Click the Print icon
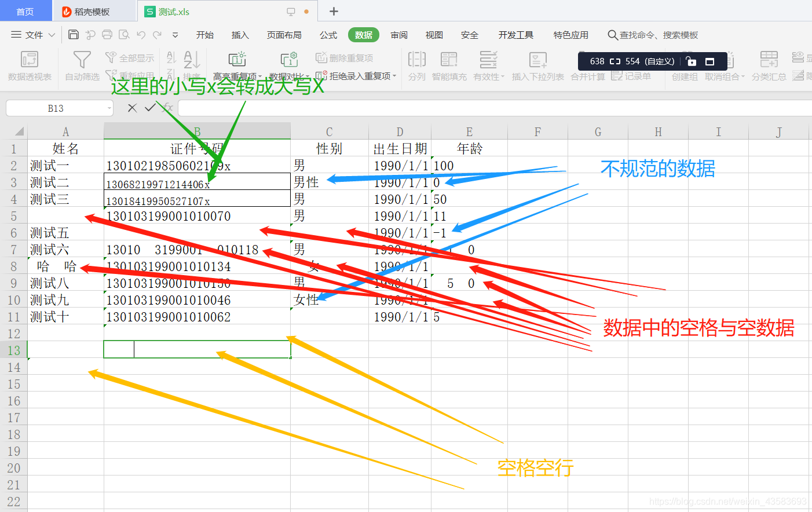812x512 pixels. click(107, 35)
